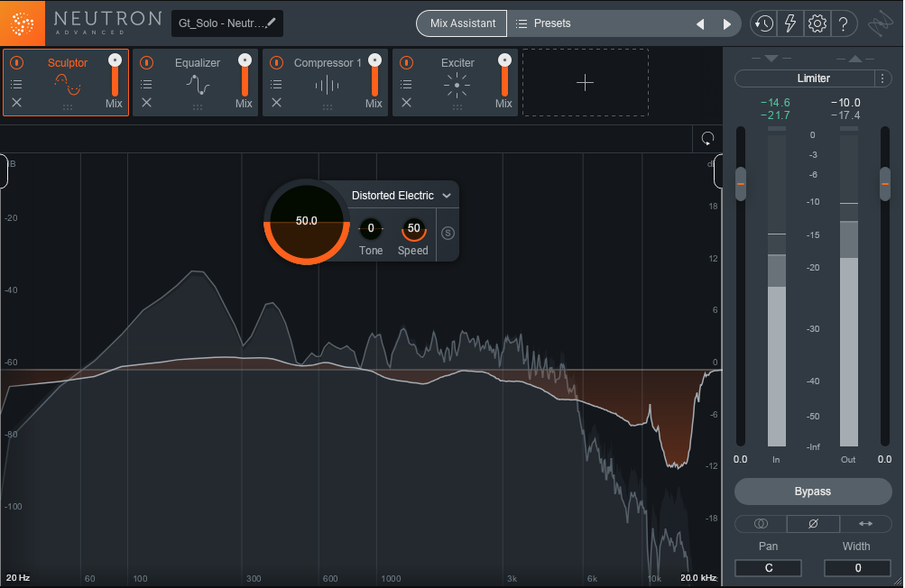Toggle the channel sum/mono circles button
905x588 pixels.
pos(761,523)
